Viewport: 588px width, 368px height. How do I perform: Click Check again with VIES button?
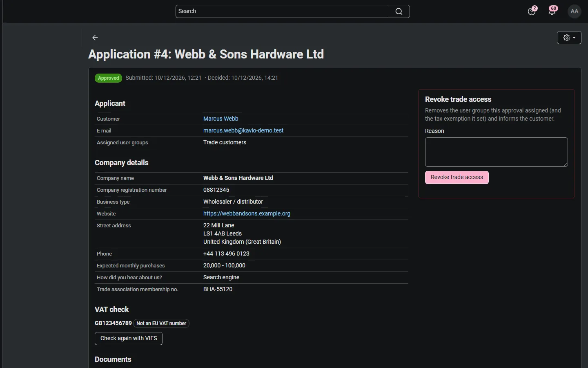tap(129, 339)
